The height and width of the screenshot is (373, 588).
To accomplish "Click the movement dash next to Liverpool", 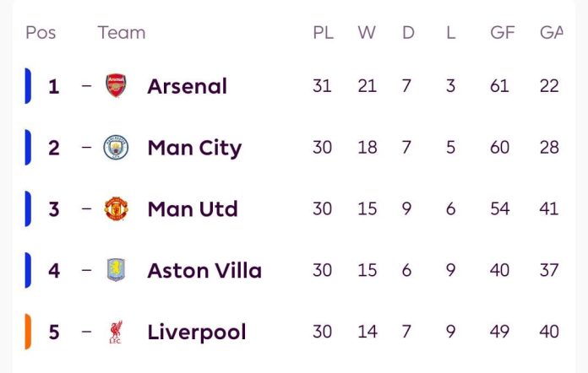I will (x=86, y=332).
